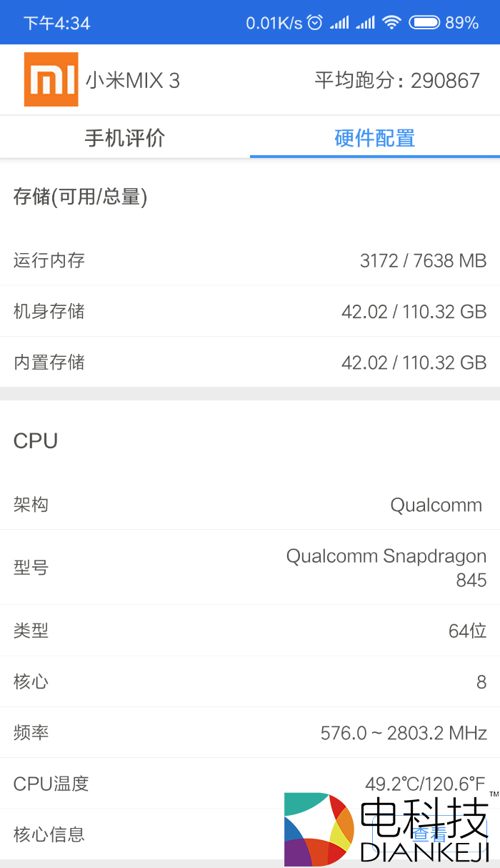This screenshot has width=500, height=868.
Task: Tap the 小米MIX 3 device title
Action: [133, 81]
